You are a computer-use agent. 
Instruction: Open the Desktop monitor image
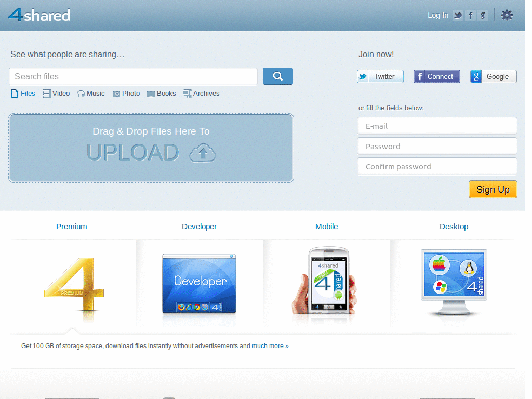(454, 282)
